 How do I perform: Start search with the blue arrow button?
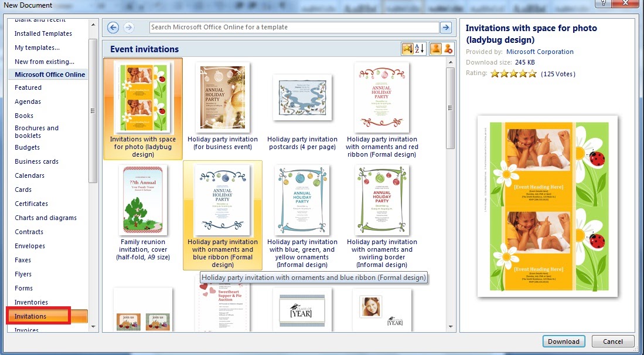coord(445,27)
